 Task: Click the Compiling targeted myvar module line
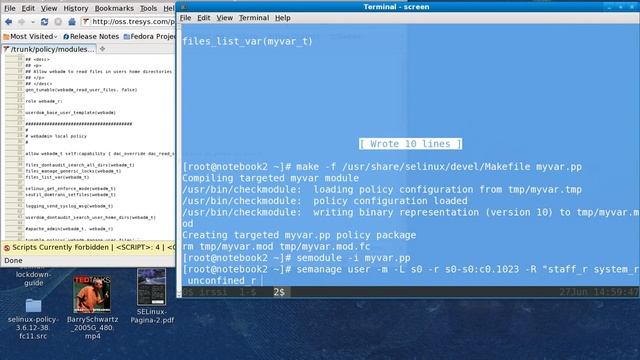270,178
